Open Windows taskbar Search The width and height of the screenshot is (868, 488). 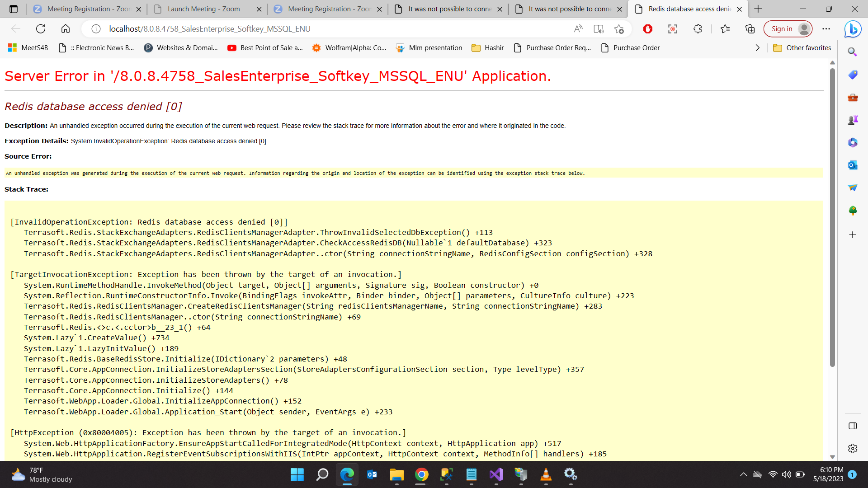click(322, 474)
